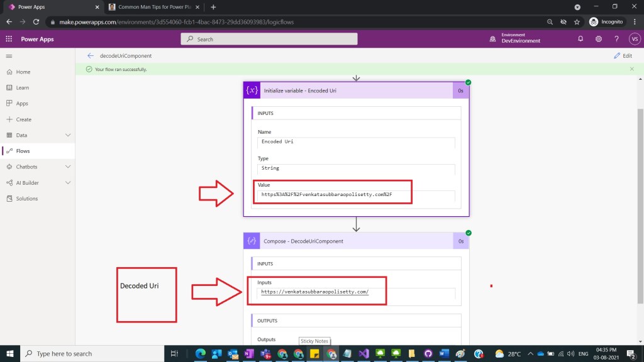Click the notifications bell icon
This screenshot has width=644, height=362.
(580, 39)
